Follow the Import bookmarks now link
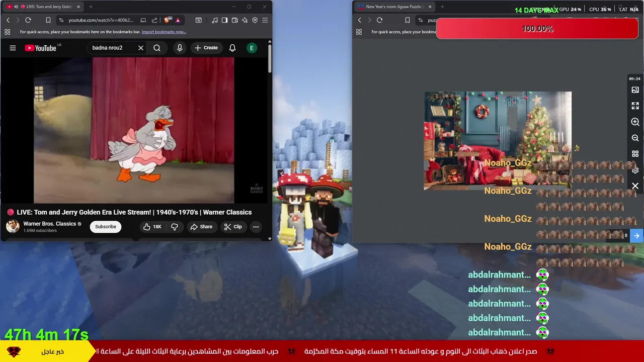644x362 pixels. pyautogui.click(x=164, y=32)
